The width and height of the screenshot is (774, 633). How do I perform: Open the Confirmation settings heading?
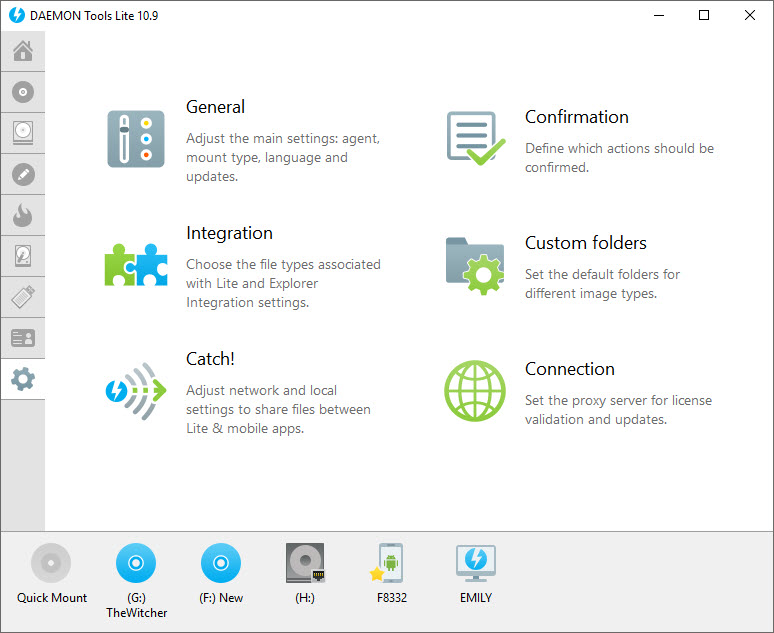point(577,117)
